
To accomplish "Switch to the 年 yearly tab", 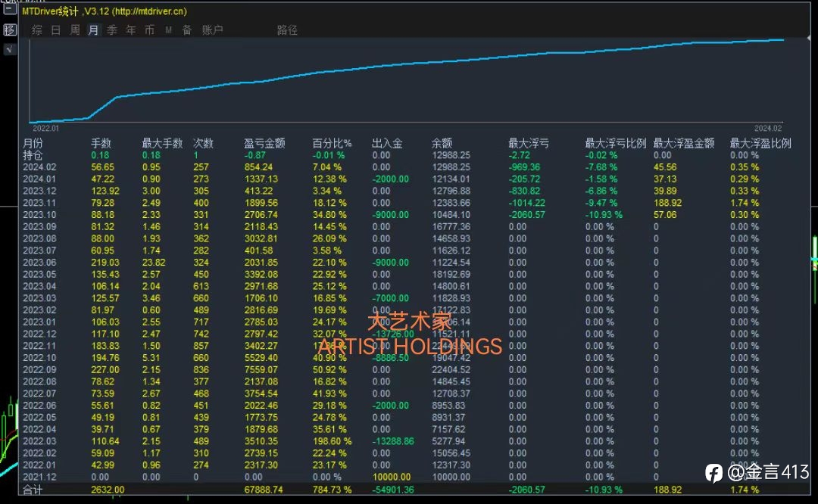I will pos(131,30).
